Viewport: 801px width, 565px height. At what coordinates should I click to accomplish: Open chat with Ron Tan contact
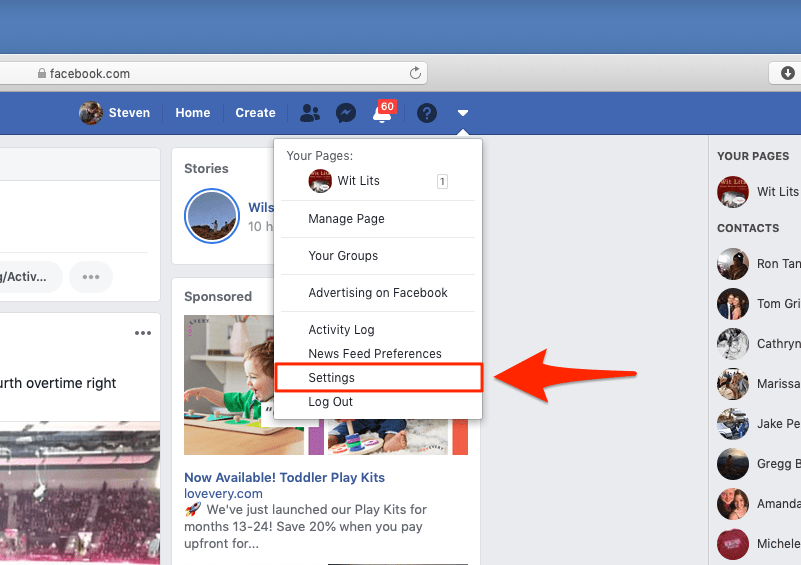(x=759, y=264)
